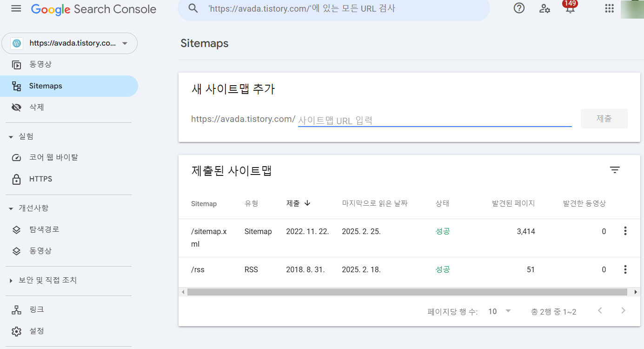This screenshot has height=349, width=644.
Task: Click the search magnifier icon
Action: click(193, 8)
